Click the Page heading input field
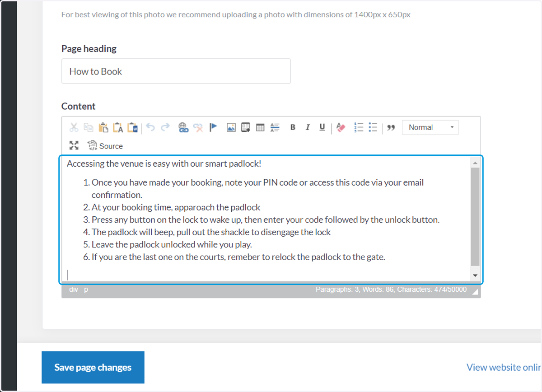The image size is (542, 392). pyautogui.click(x=176, y=71)
